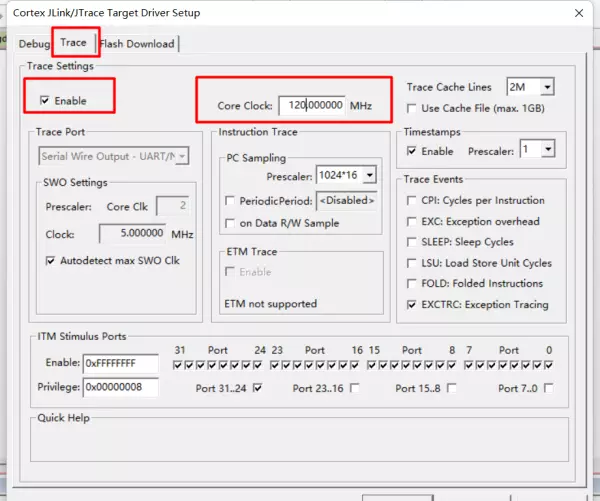Enable CPI: Cycles per Instruction
The height and width of the screenshot is (501, 600).
411,201
